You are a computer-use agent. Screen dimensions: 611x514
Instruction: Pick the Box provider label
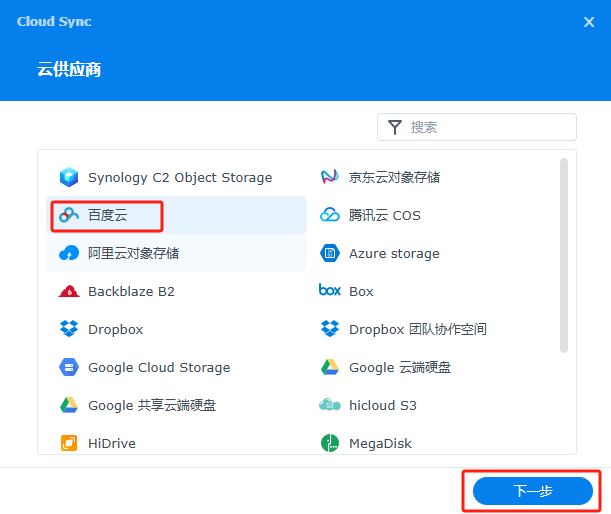coord(361,291)
